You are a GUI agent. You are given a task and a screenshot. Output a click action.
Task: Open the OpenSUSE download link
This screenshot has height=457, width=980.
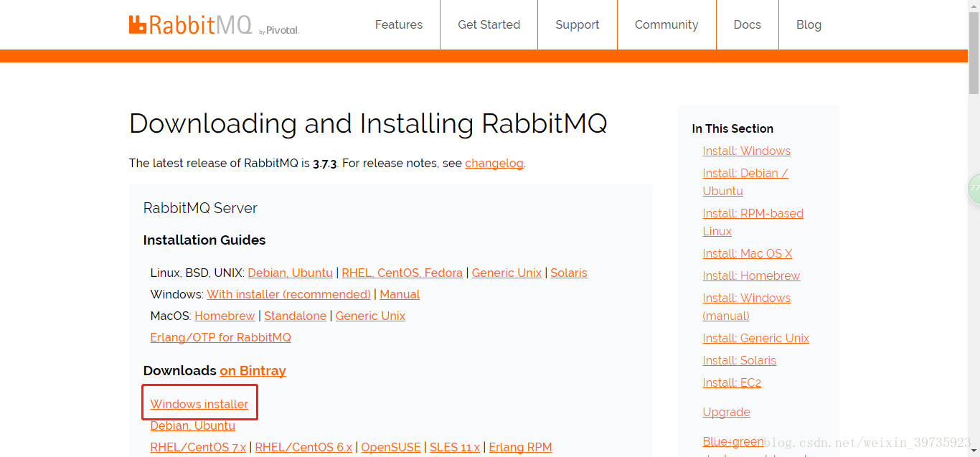coord(391,447)
